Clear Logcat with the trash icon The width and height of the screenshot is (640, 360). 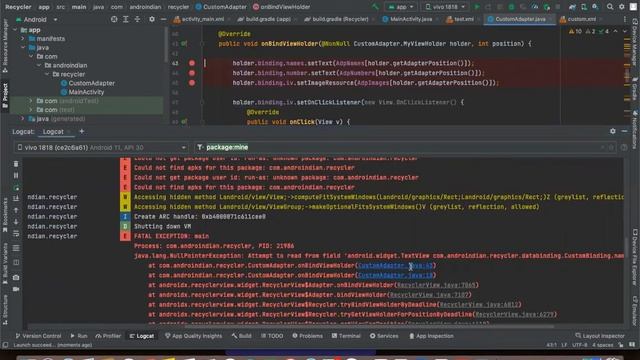click(16, 164)
